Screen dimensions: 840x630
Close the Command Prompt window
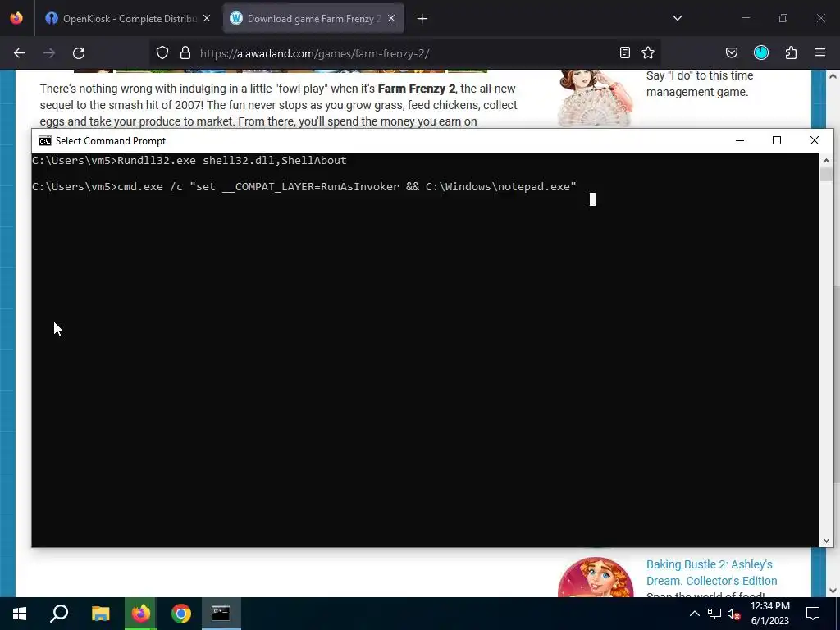pyautogui.click(x=815, y=140)
